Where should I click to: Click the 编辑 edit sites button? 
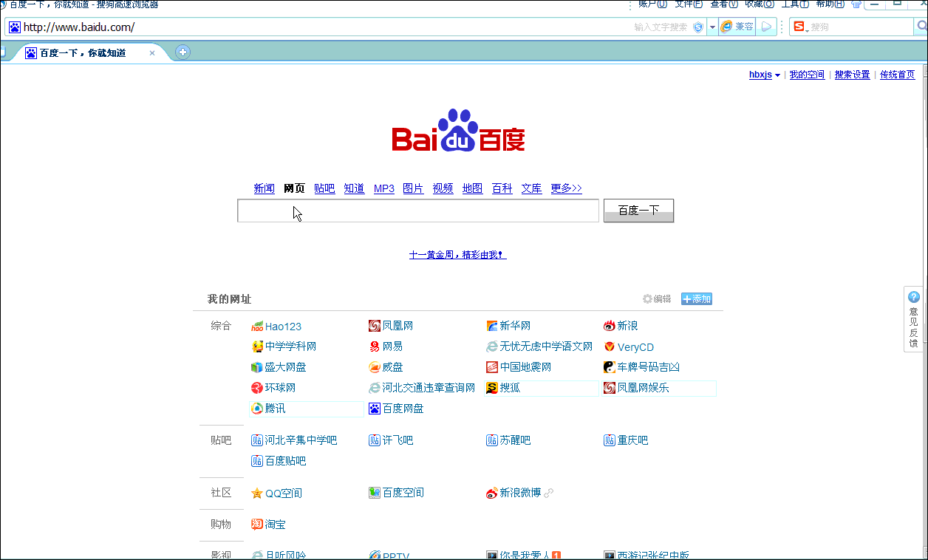(x=657, y=299)
